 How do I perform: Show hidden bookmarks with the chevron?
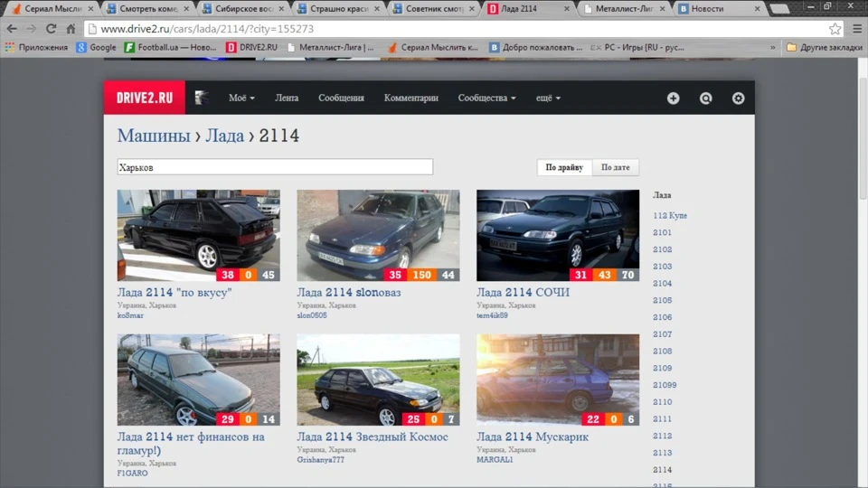point(773,48)
